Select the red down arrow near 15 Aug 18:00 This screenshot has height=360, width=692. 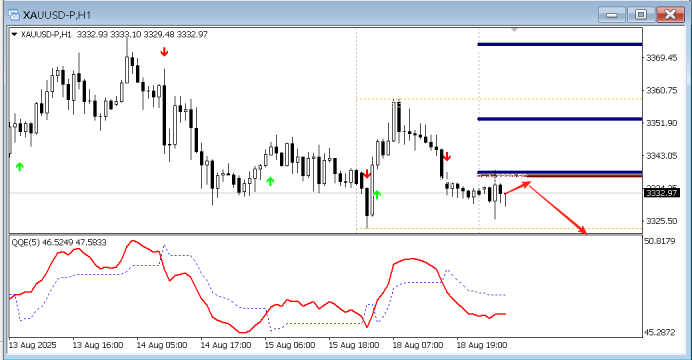(x=367, y=173)
